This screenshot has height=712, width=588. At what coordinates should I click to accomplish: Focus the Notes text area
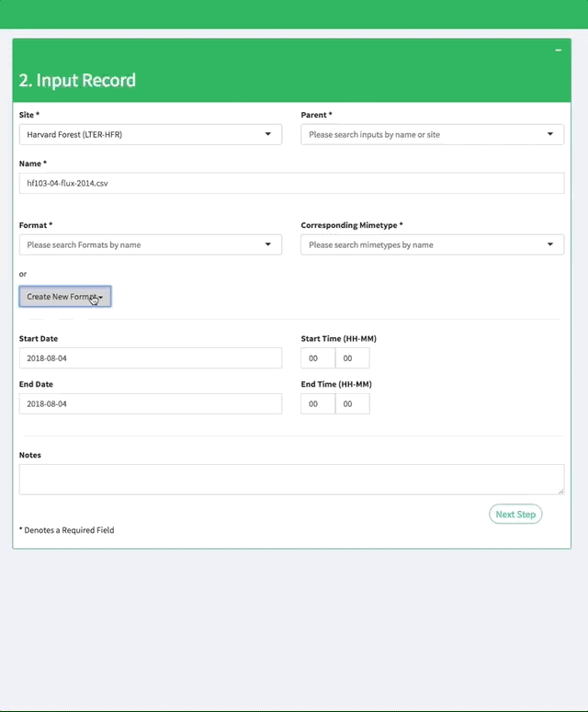(x=291, y=479)
